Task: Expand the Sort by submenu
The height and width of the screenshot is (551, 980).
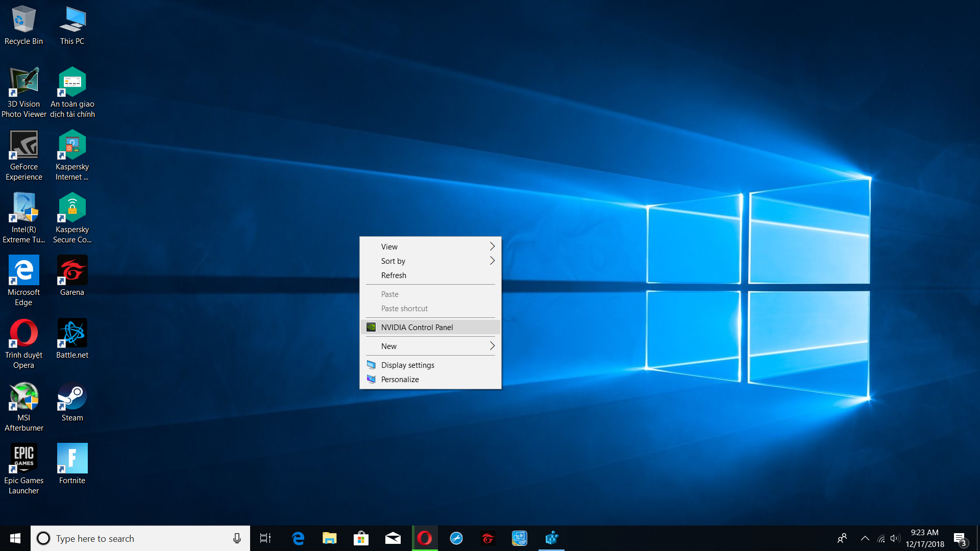Action: click(430, 261)
